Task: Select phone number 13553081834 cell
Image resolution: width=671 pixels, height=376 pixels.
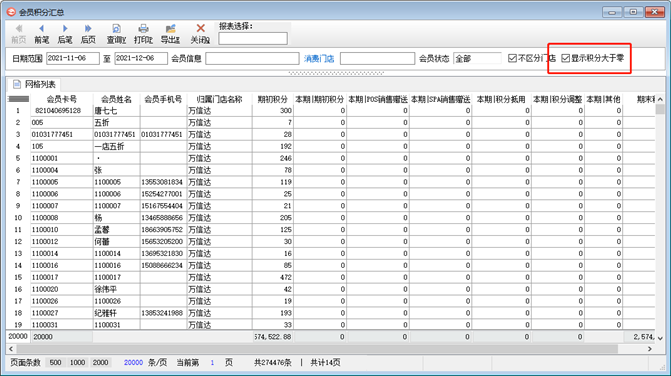Action: point(163,182)
